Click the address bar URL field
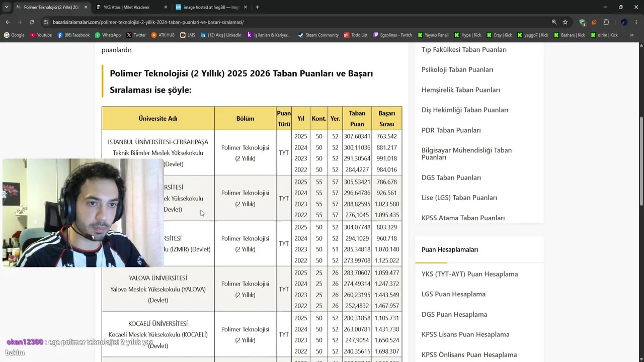644x362 pixels. [297, 22]
